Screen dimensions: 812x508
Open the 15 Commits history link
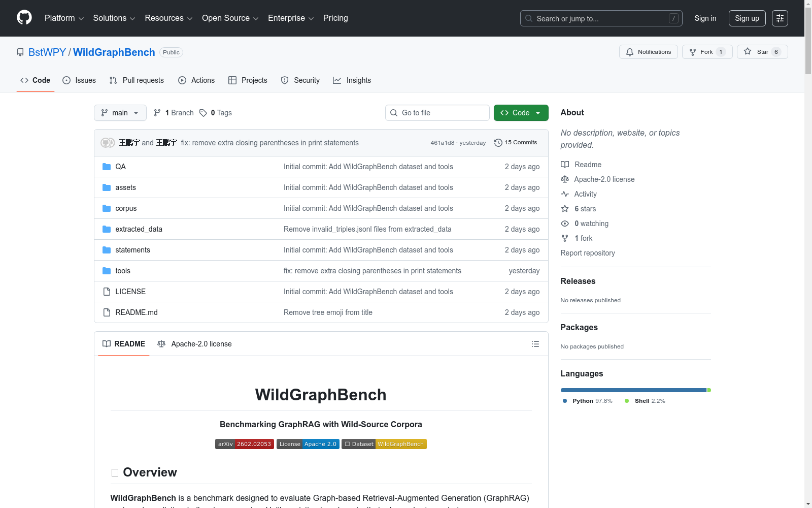point(516,143)
